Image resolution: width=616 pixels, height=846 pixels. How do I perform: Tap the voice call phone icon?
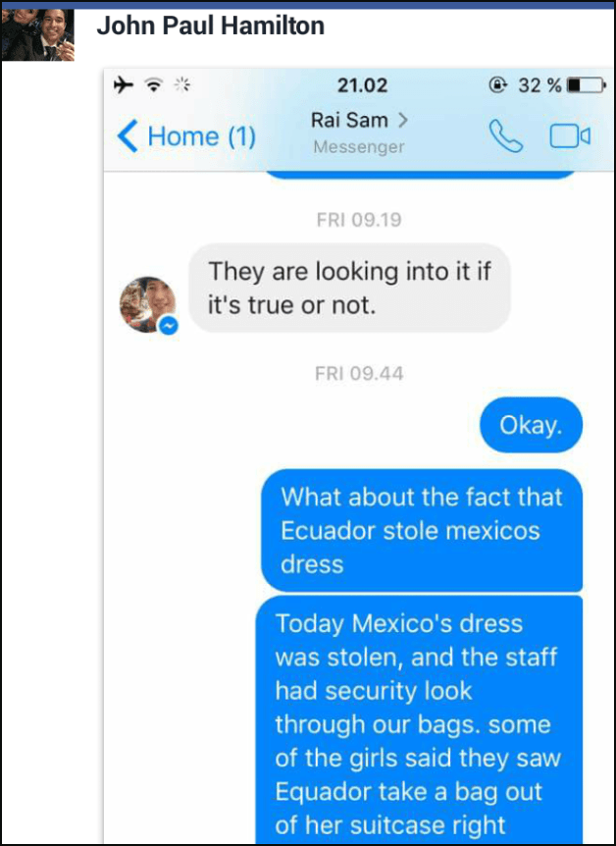505,135
